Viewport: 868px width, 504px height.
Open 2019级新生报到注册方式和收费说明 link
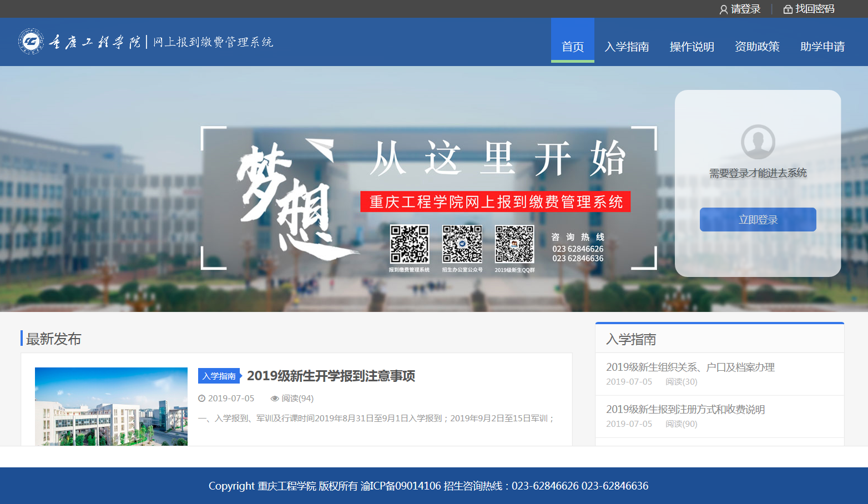[685, 409]
